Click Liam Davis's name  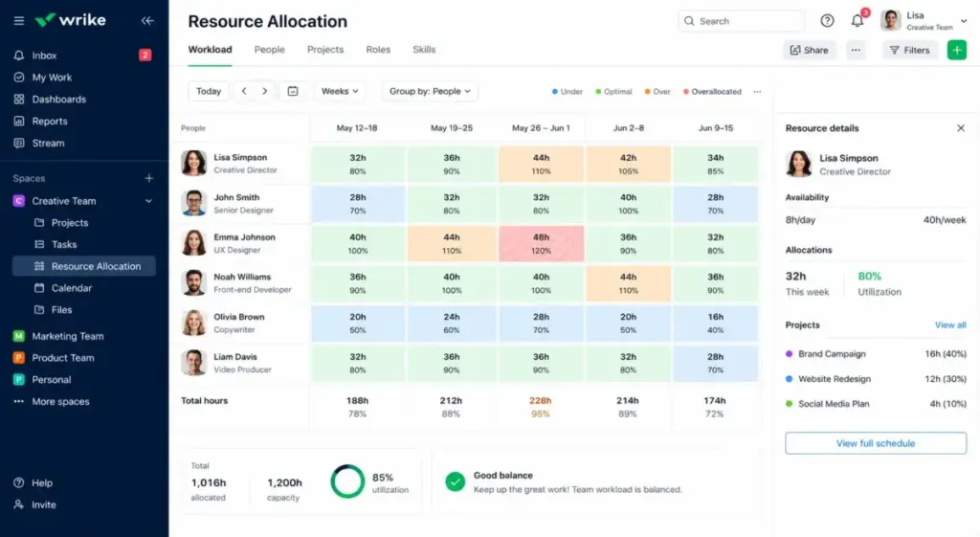[235, 357]
